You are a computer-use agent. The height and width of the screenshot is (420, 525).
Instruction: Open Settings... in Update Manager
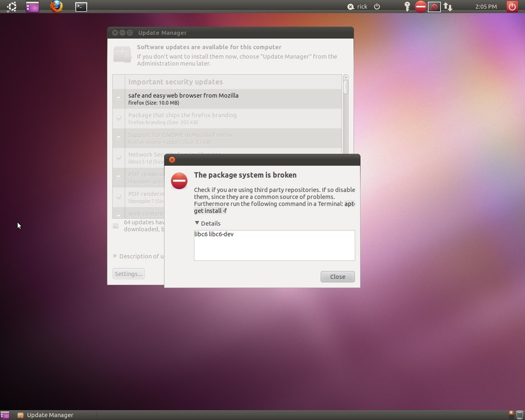(x=129, y=274)
